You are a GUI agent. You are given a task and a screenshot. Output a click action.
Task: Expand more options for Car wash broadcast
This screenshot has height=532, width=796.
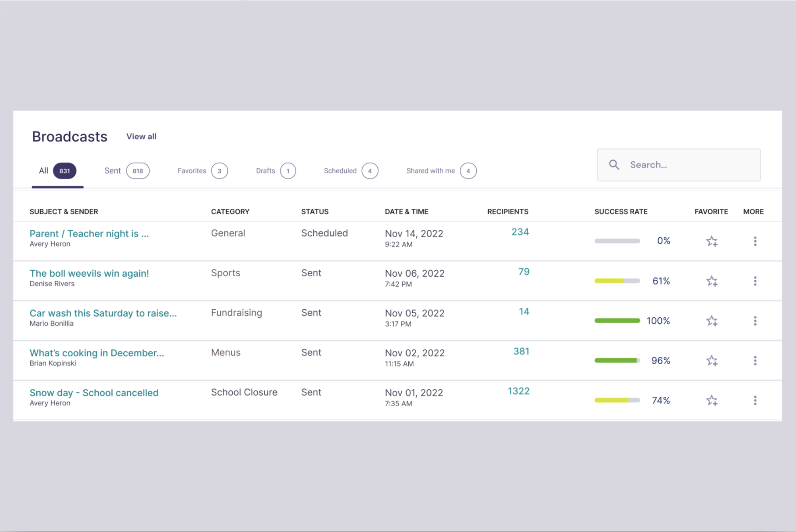[755, 321]
